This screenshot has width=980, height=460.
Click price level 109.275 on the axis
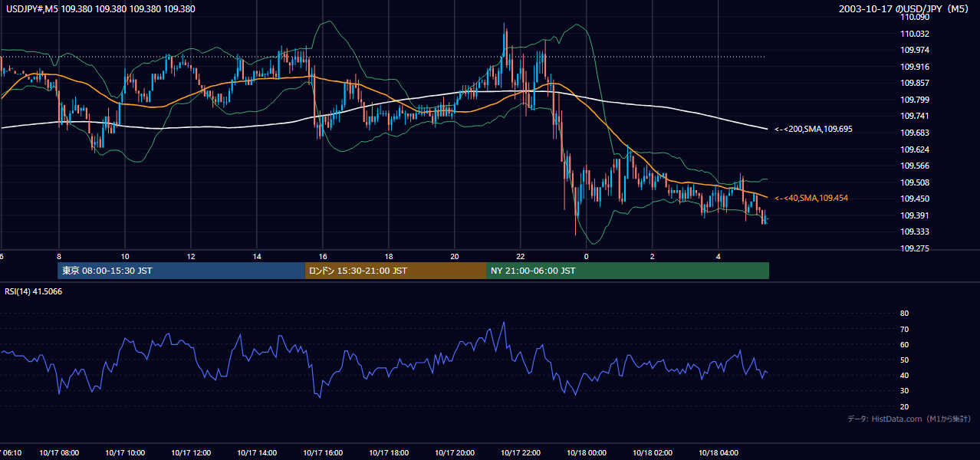click(916, 248)
